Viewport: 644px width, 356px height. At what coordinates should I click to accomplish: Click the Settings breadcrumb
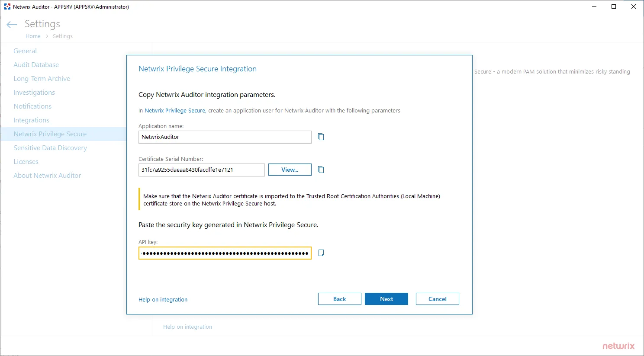pos(63,36)
